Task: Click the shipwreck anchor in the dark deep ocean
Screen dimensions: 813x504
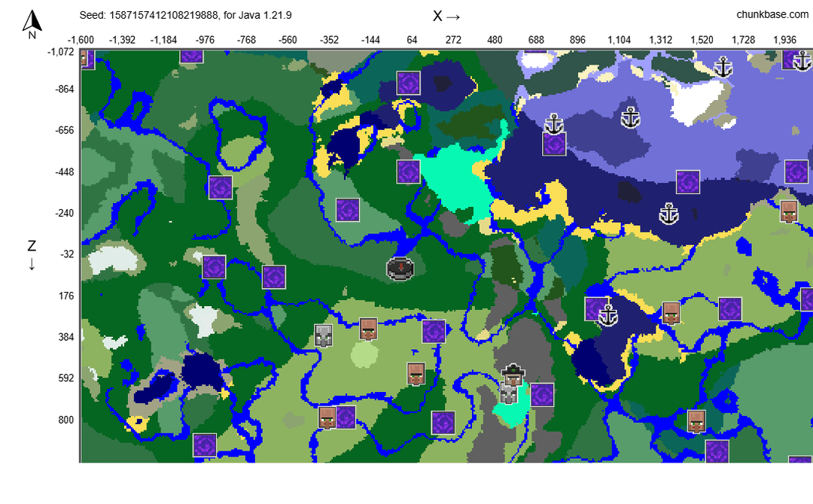Action: [668, 214]
